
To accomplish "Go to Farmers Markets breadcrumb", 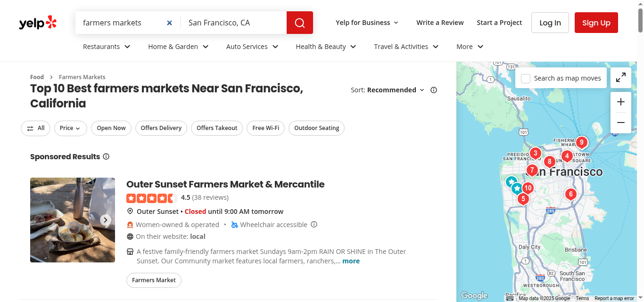I will click(x=82, y=77).
